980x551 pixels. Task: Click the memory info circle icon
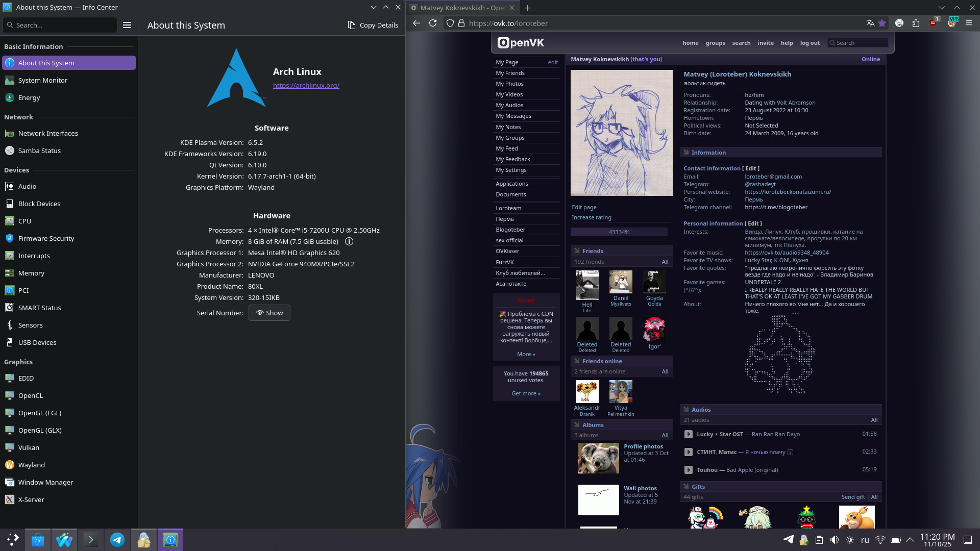click(349, 242)
